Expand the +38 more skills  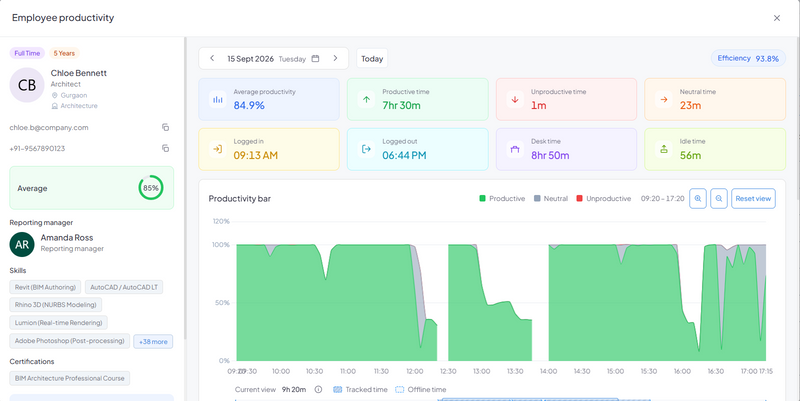point(153,342)
